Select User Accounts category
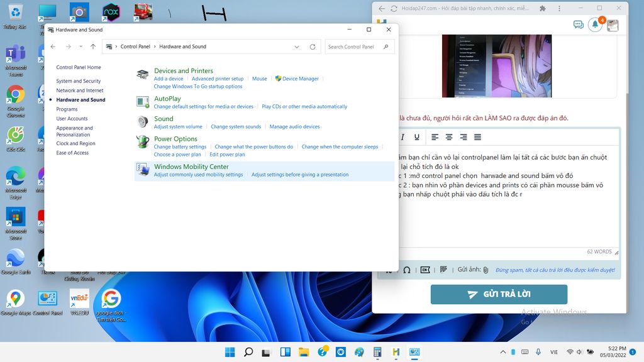Screen dimensions: 644x362 pos(72,119)
